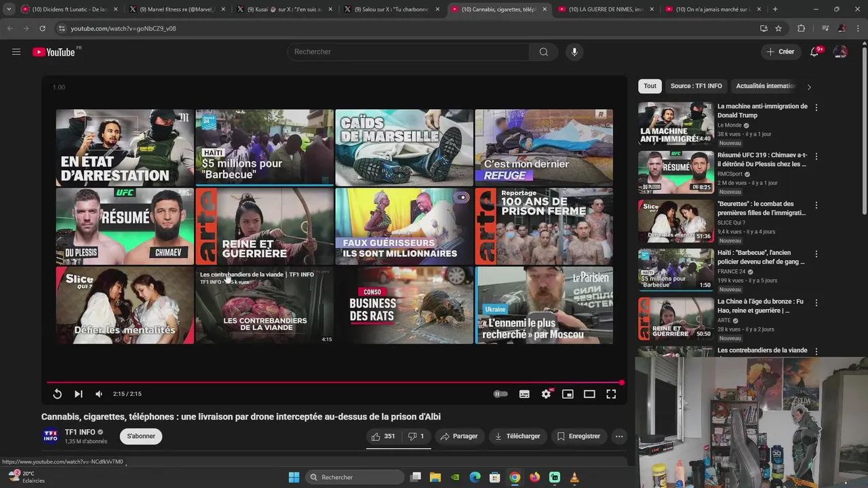Replay the video

tap(58, 394)
